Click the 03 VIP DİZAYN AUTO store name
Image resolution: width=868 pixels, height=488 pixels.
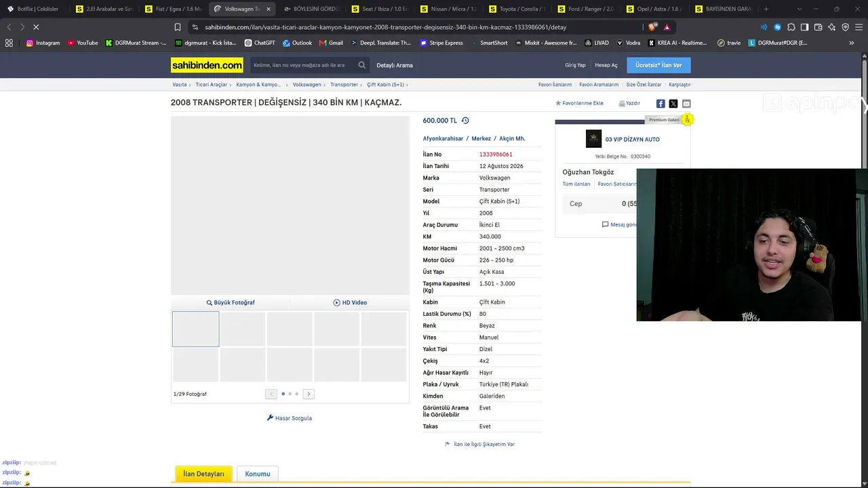pos(632,139)
